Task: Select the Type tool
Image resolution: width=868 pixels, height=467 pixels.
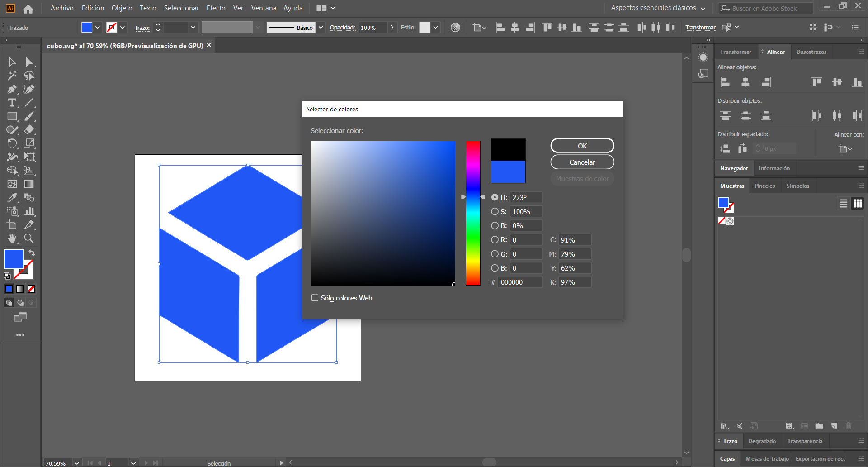Action: point(12,103)
